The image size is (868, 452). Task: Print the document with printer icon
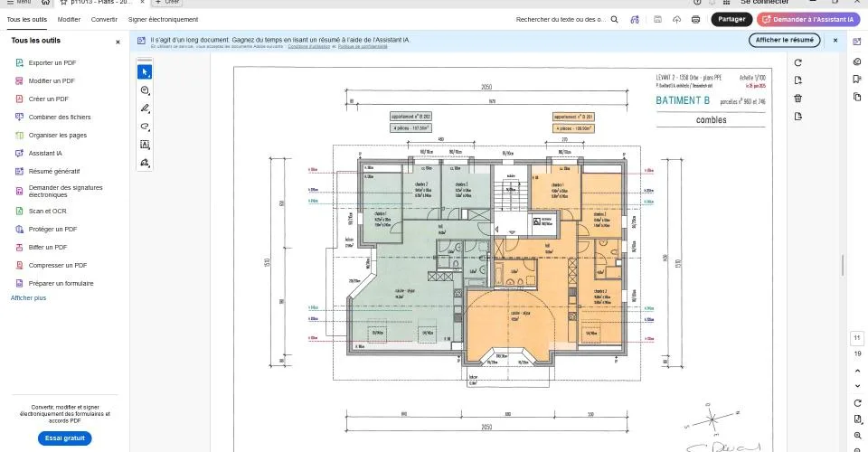696,19
